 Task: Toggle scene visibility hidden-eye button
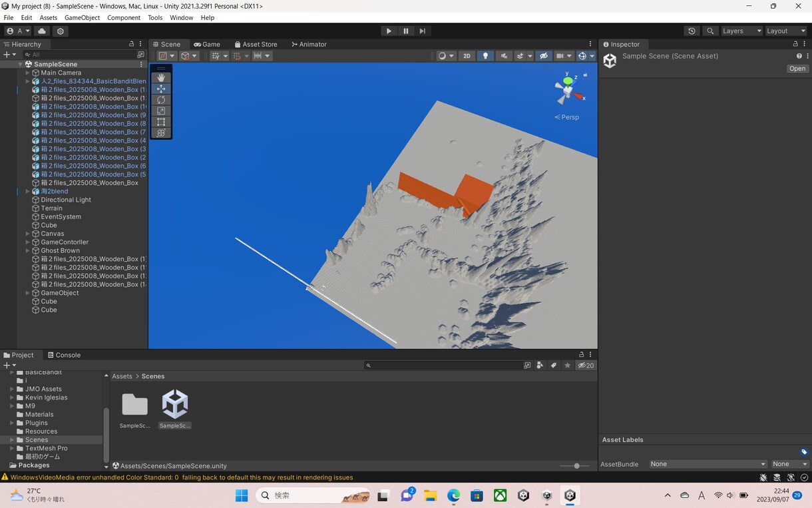[x=544, y=56]
